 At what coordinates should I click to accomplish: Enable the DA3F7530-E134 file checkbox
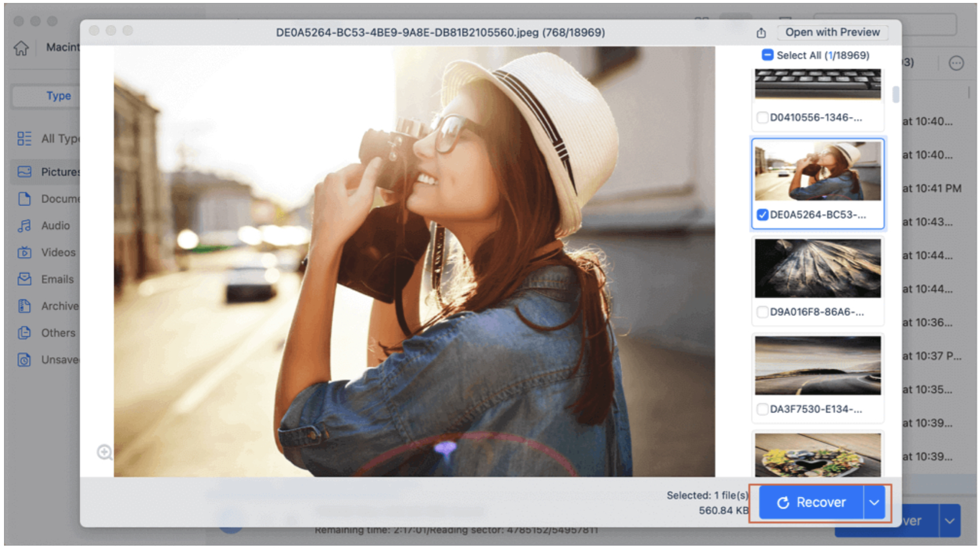[763, 409]
